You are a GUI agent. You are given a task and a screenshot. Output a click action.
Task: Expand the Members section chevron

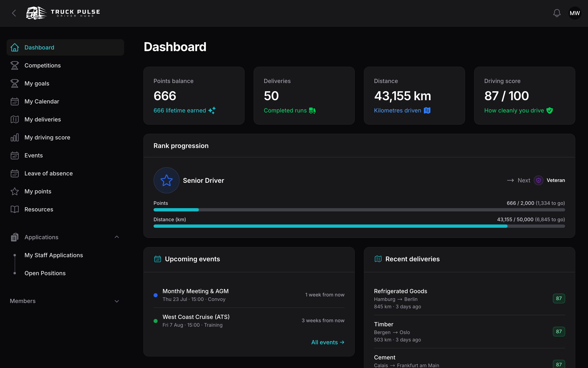(117, 301)
